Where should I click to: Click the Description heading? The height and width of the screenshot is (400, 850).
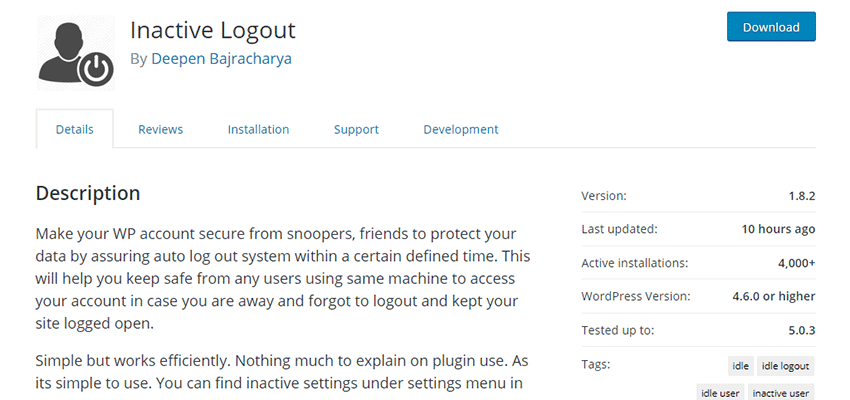tap(88, 193)
